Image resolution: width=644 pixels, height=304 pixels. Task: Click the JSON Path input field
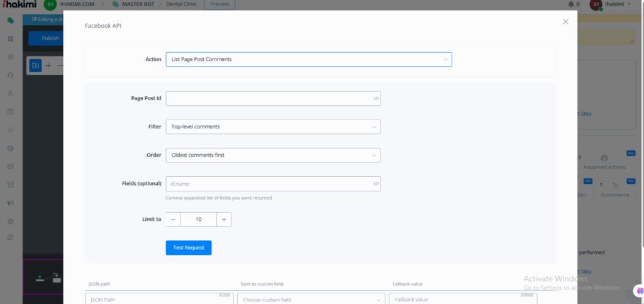(158, 300)
